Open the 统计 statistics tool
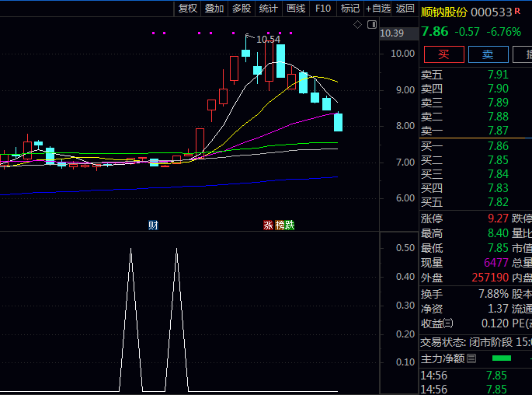The width and height of the screenshot is (532, 395). pos(268,9)
